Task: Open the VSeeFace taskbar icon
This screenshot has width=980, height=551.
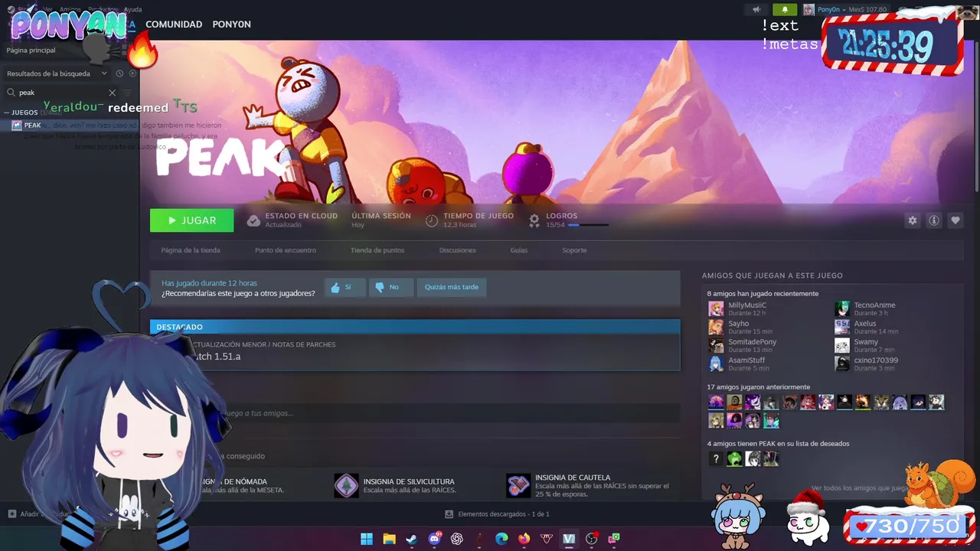Action: click(x=569, y=539)
